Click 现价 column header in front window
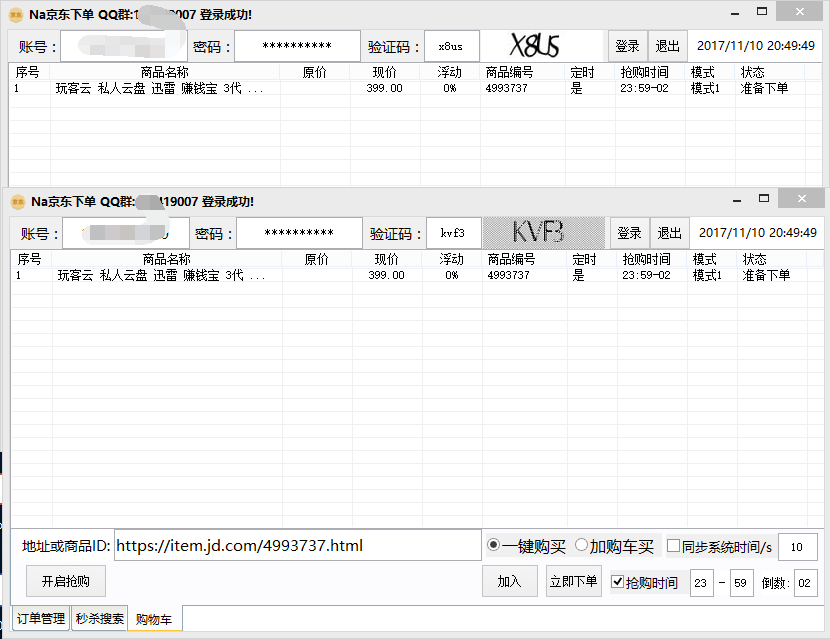The image size is (830, 639). click(x=387, y=259)
